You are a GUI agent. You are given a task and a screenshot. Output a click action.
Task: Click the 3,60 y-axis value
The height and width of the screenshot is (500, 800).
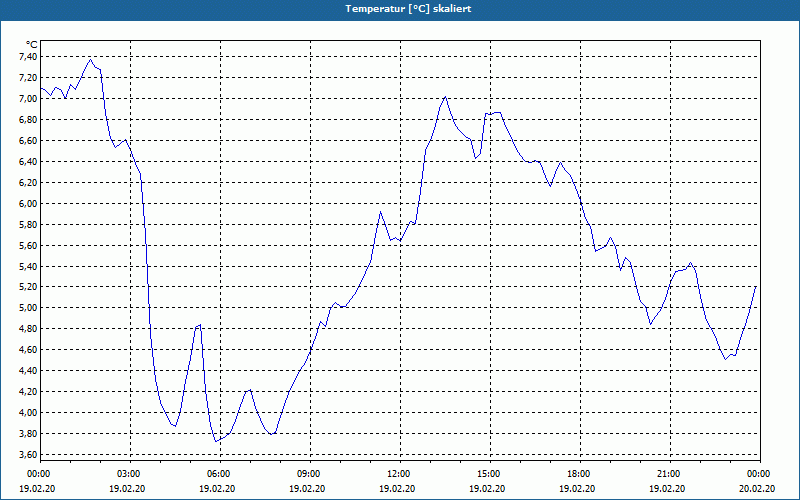tap(29, 454)
